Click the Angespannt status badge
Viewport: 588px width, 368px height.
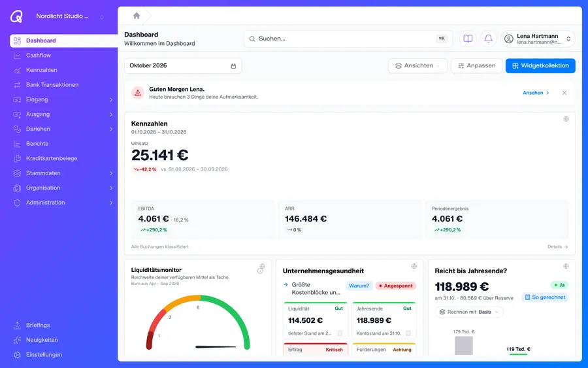(396, 286)
